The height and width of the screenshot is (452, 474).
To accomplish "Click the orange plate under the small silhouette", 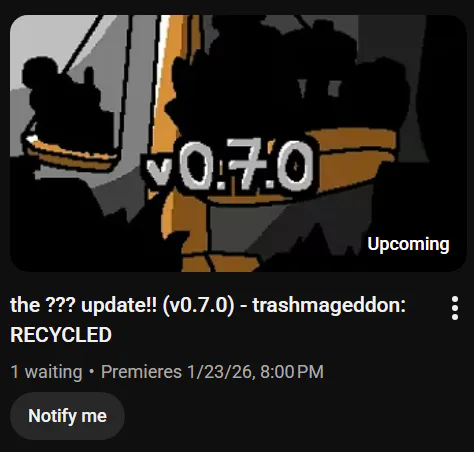I will click(x=72, y=155).
